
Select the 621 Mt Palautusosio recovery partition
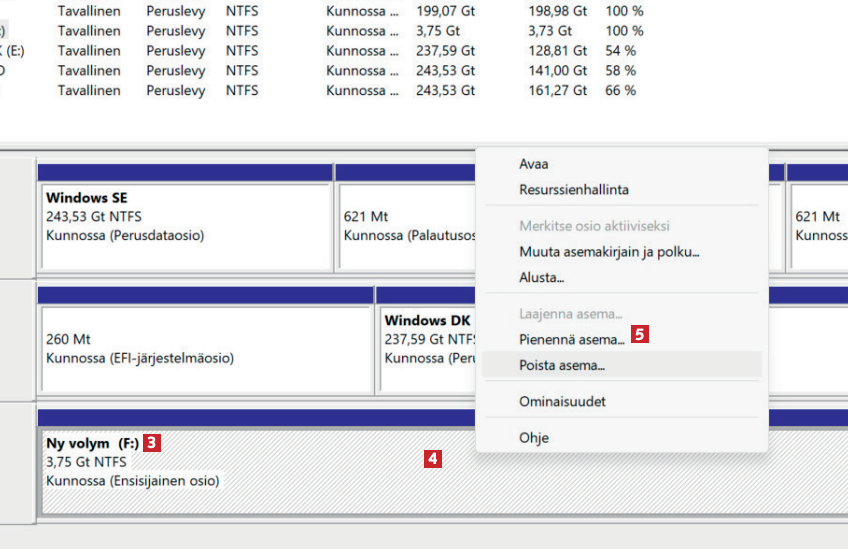coord(405,226)
